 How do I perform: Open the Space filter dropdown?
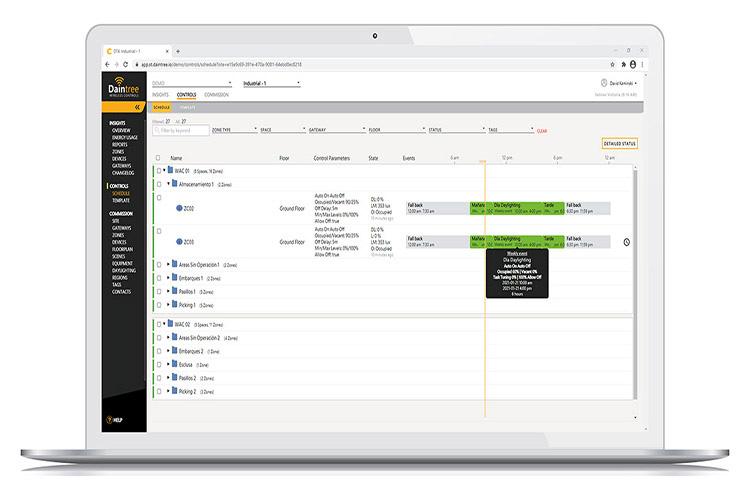[x=283, y=130]
